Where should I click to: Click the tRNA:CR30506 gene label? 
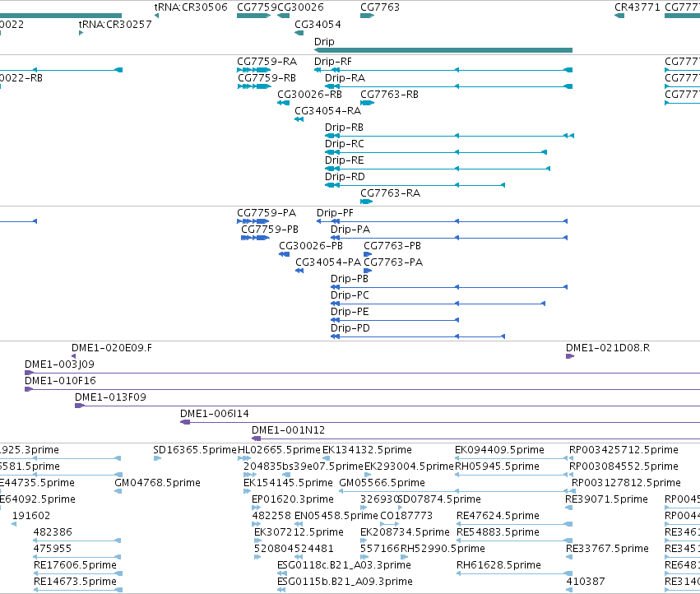pos(191,7)
